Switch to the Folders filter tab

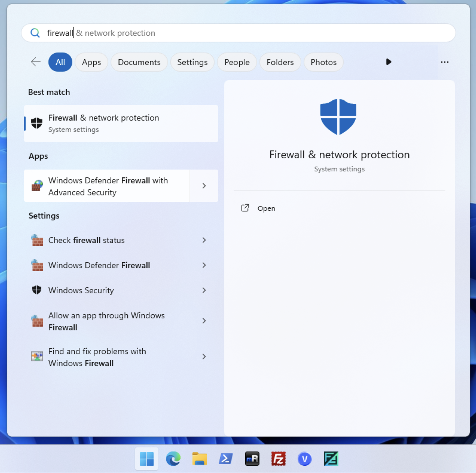[280, 62]
